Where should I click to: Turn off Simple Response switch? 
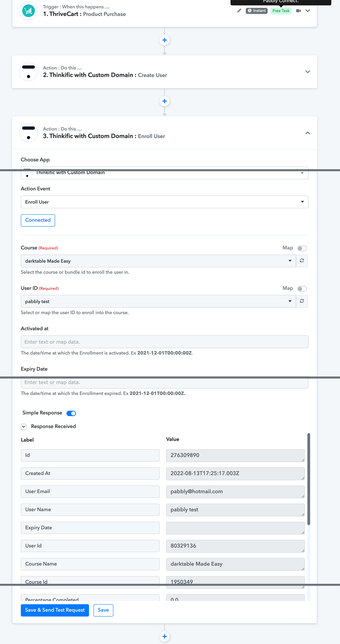point(71,413)
